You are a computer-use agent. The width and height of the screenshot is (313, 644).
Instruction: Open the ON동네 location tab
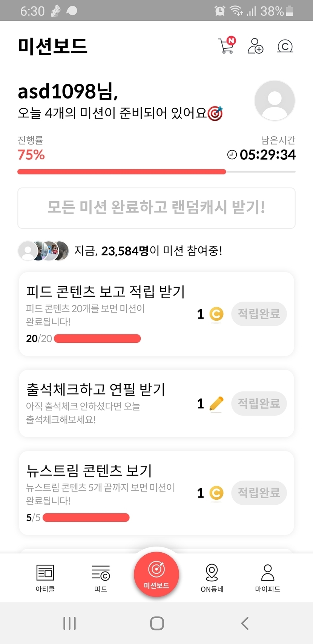[x=212, y=578]
